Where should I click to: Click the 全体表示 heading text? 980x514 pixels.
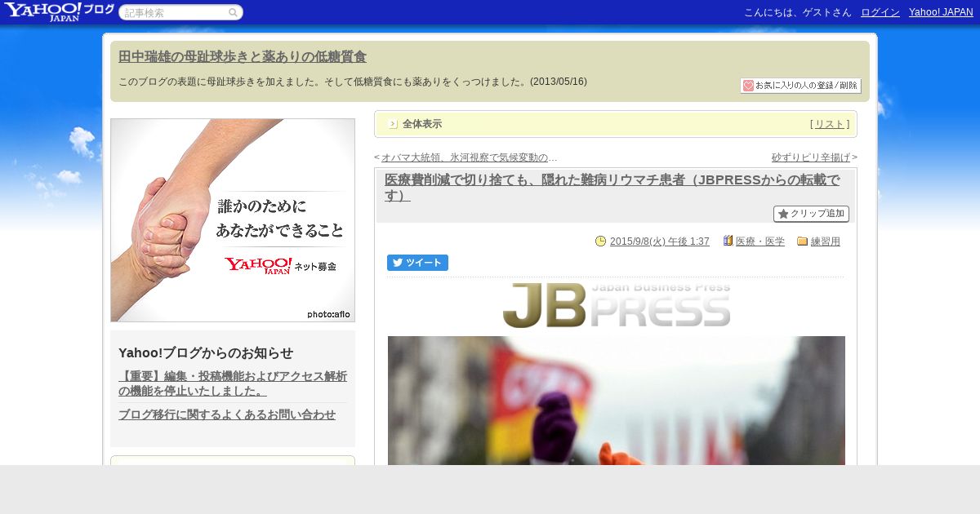click(x=422, y=124)
